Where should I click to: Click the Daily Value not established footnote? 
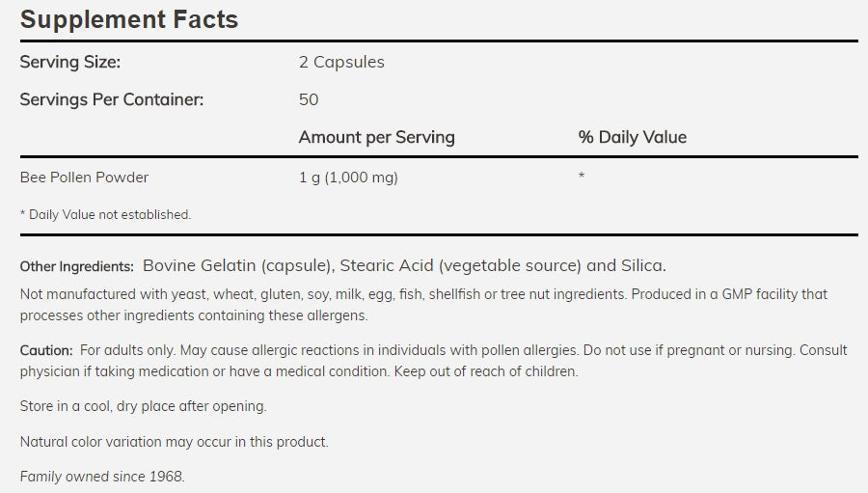coord(105,214)
